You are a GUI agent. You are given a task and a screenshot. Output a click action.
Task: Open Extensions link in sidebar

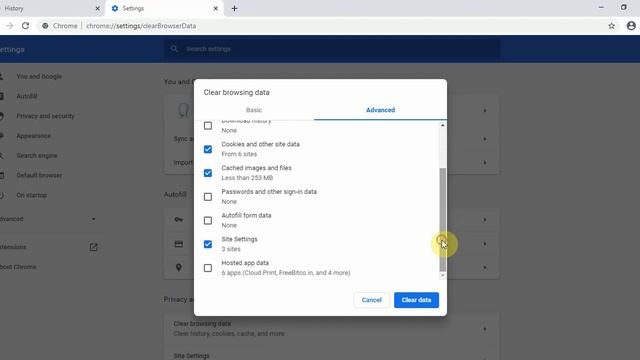coord(13,247)
